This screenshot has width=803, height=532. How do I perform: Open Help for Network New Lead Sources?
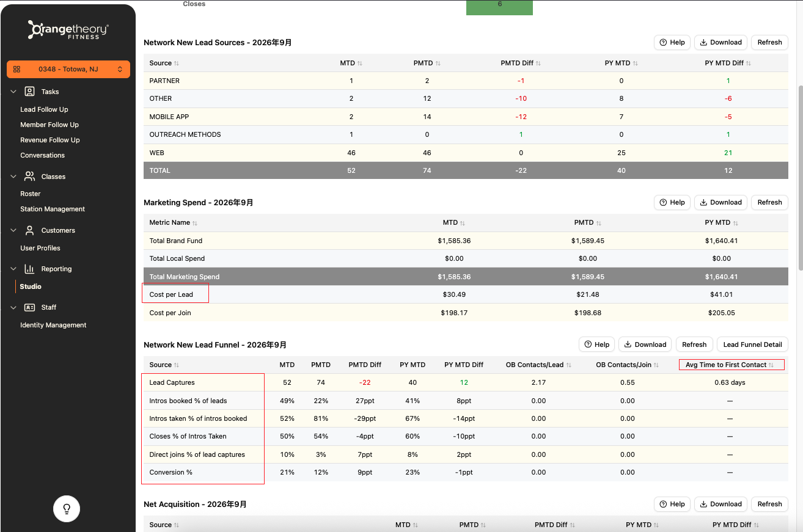pyautogui.click(x=672, y=42)
